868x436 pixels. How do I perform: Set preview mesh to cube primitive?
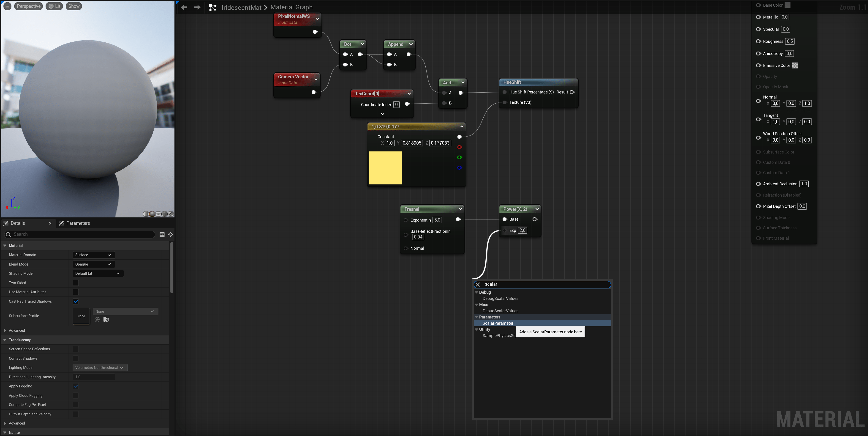(x=165, y=214)
